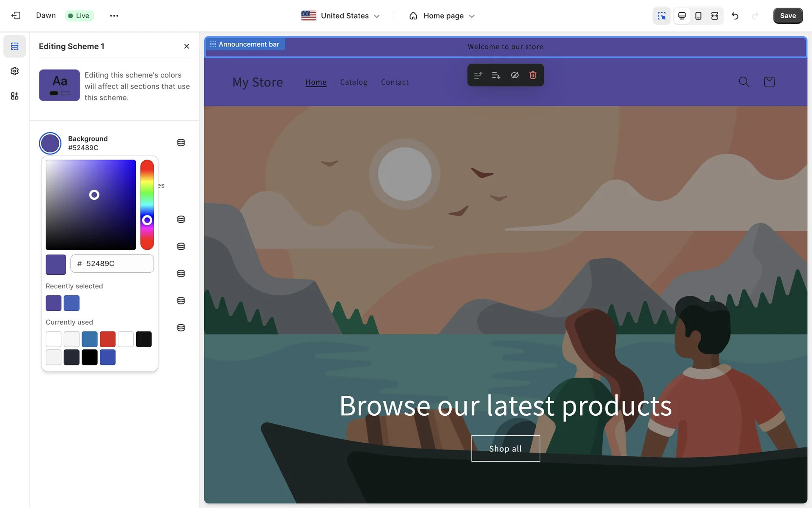Click the undo arrow icon
The height and width of the screenshot is (508, 812).
735,16
